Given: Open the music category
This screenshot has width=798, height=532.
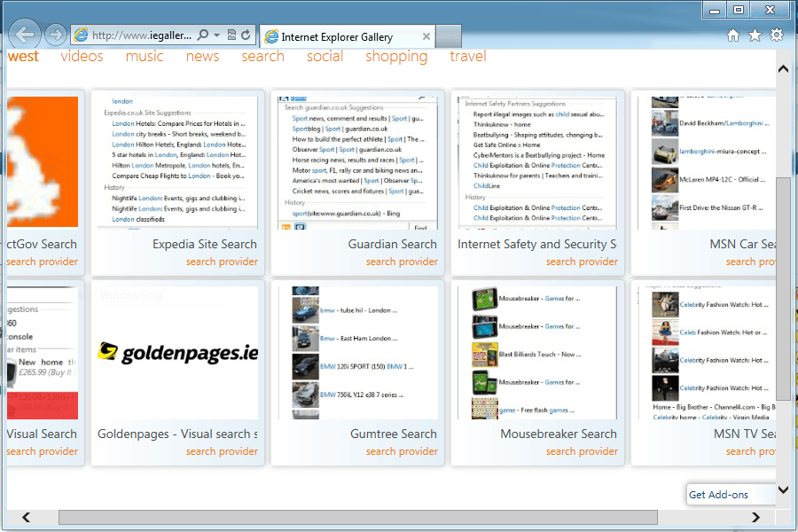Looking at the screenshot, I should point(145,56).
